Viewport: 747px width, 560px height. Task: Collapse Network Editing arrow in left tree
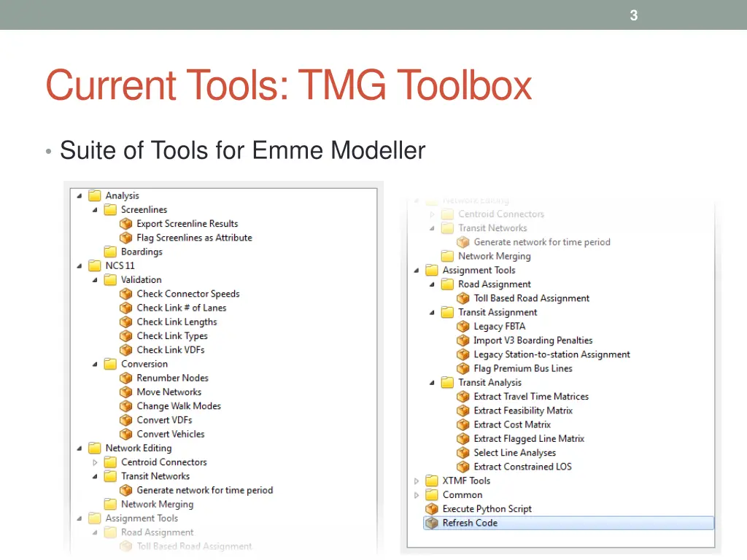[x=80, y=448]
